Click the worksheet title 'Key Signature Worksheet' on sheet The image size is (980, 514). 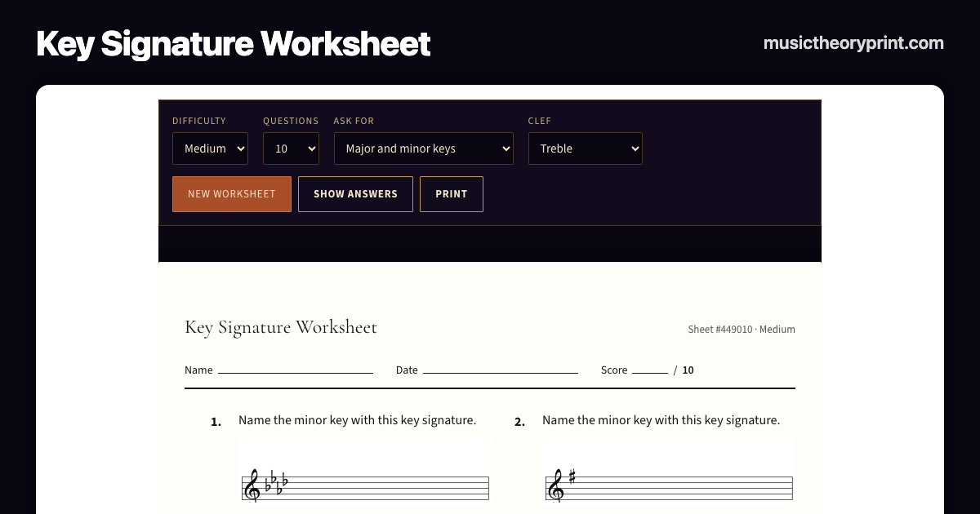[x=281, y=328]
